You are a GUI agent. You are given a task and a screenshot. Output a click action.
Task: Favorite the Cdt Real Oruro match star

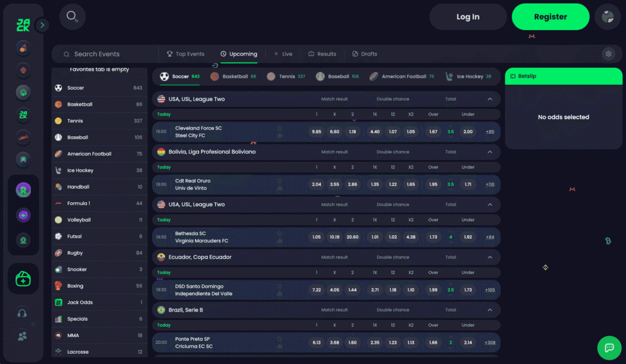click(x=279, y=181)
